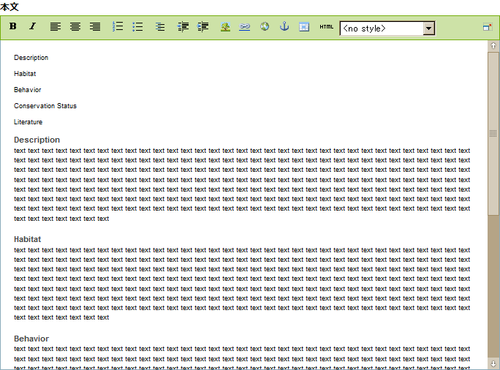Insert definition list icon
Viewport: 500px width, 370px height.
[160, 27]
